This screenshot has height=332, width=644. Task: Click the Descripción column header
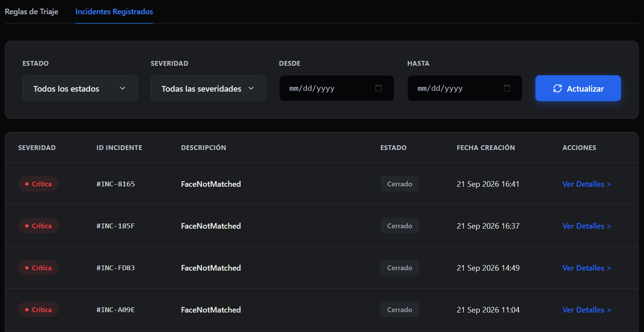[x=203, y=148]
